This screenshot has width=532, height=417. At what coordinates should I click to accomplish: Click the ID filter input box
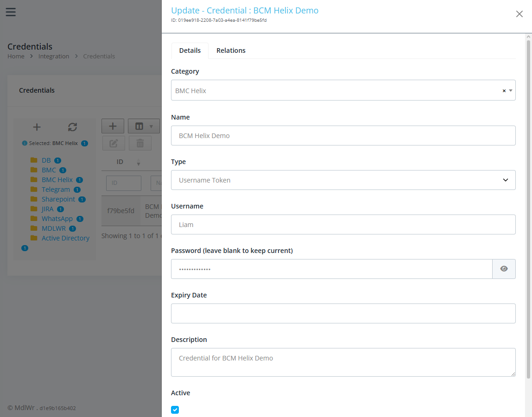123,183
